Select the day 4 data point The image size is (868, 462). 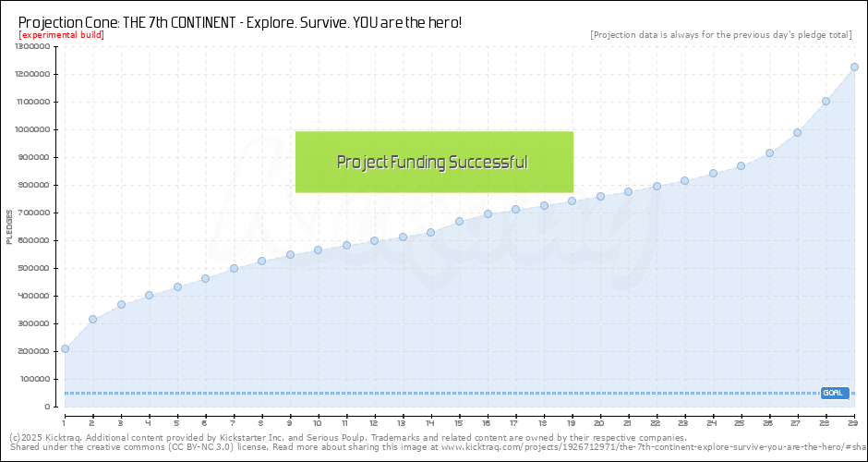(x=149, y=295)
